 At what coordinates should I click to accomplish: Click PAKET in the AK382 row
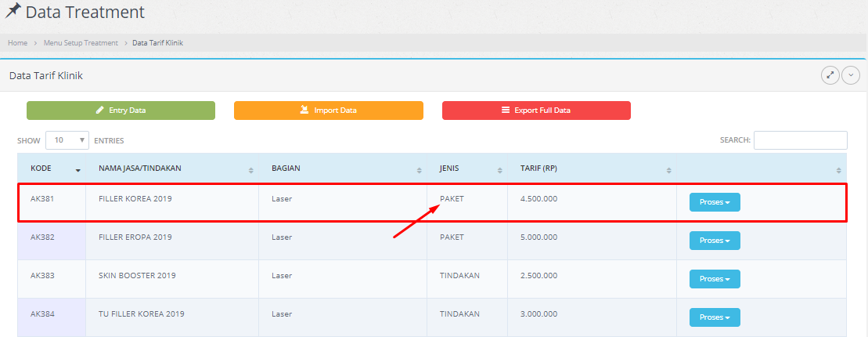pos(452,237)
